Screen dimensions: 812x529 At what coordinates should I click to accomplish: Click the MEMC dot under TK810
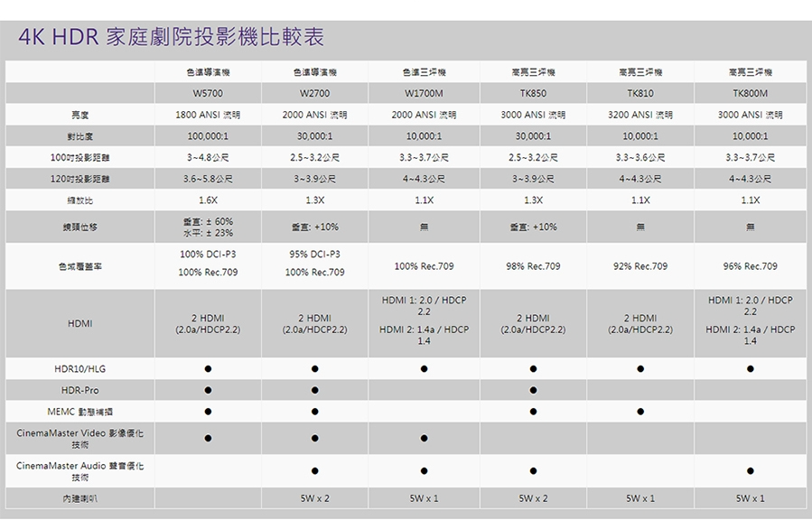(640, 412)
